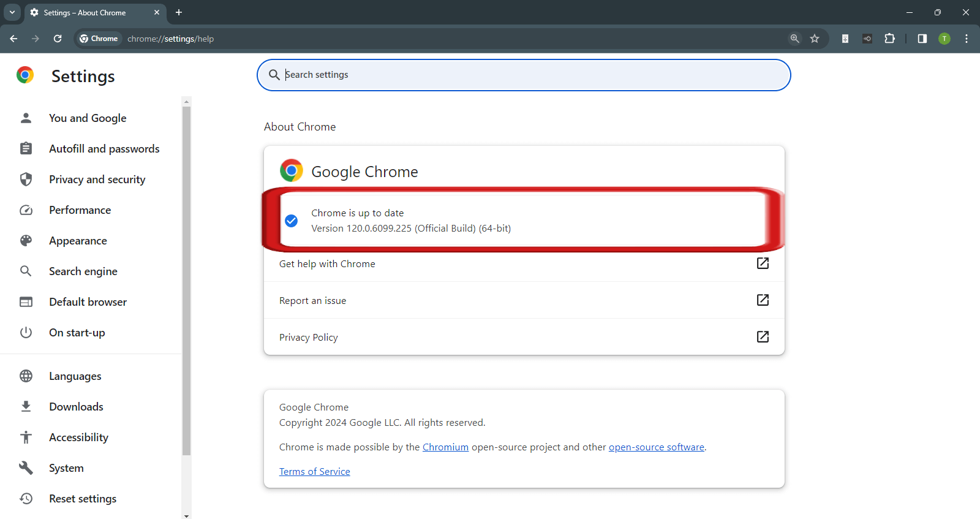
Task: Open Accessibility label in sidebar
Action: click(78, 438)
